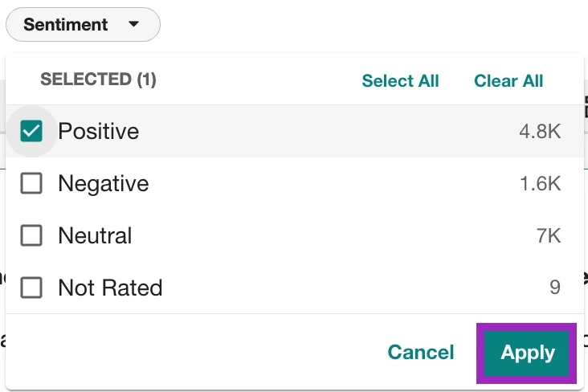588x392 pixels.
Task: Choose the Not Rated option label
Action: click(x=110, y=288)
